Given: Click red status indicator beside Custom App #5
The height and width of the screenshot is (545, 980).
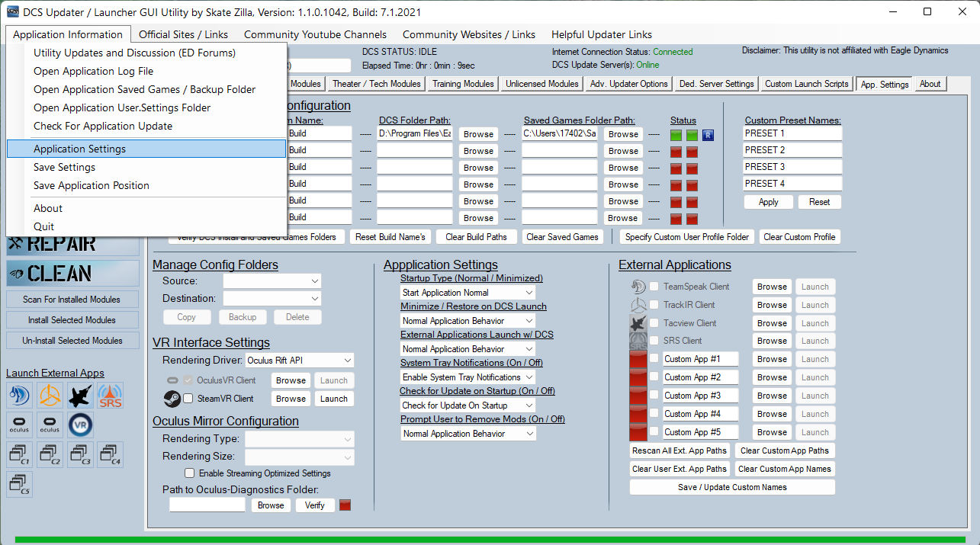Looking at the screenshot, I should pos(638,432).
